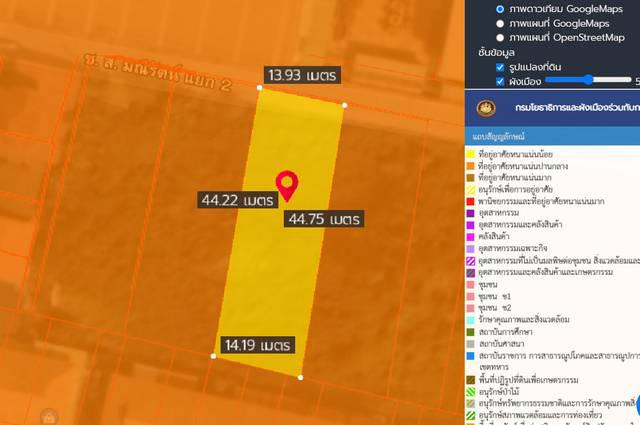Click the faint watermark icon at bottom-left of map
Viewport: 640px width, 425px height.
(46, 416)
